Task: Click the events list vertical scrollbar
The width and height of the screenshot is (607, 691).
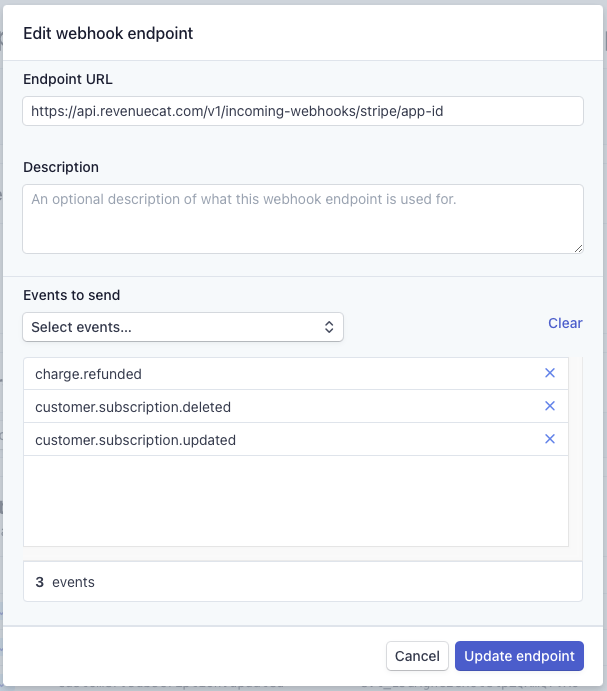Action: (x=576, y=450)
